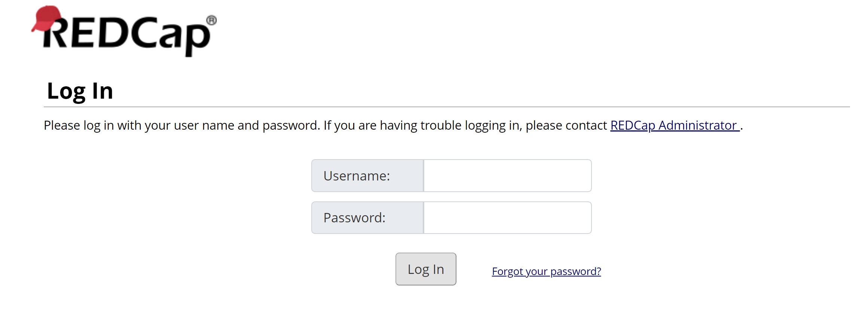Click the red cap hat in the logo

46,18
